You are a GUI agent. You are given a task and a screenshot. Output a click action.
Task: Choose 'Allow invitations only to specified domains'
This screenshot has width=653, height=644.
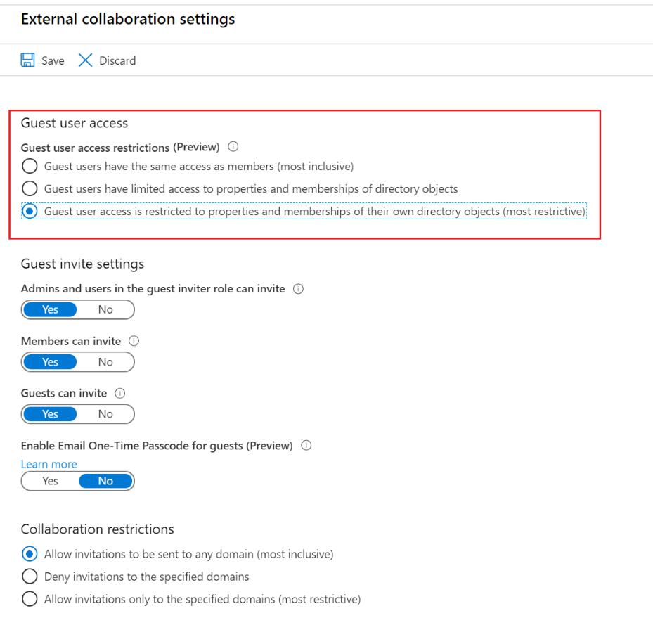(30, 599)
